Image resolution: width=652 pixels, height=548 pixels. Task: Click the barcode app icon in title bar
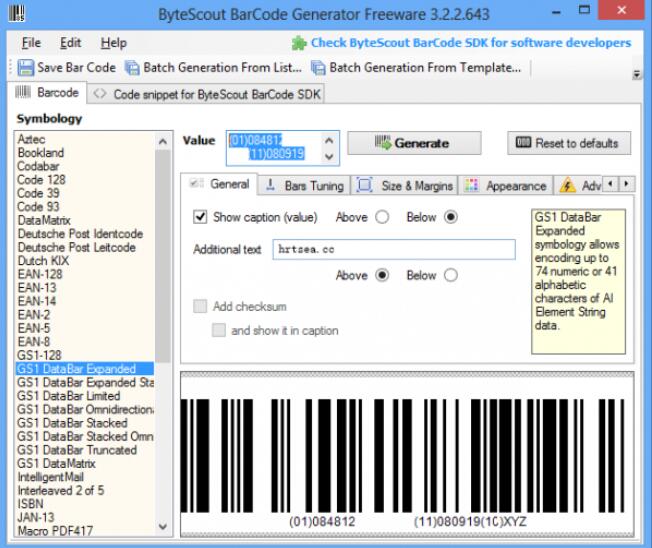click(17, 13)
